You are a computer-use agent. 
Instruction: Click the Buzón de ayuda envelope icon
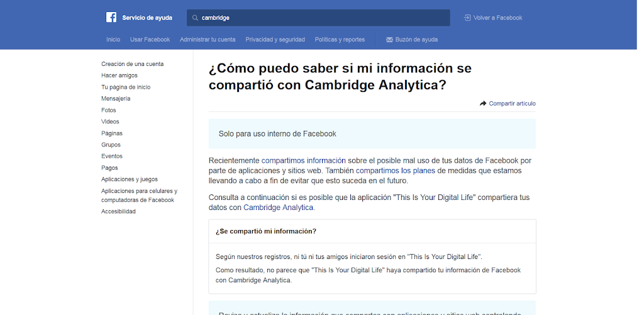click(389, 40)
